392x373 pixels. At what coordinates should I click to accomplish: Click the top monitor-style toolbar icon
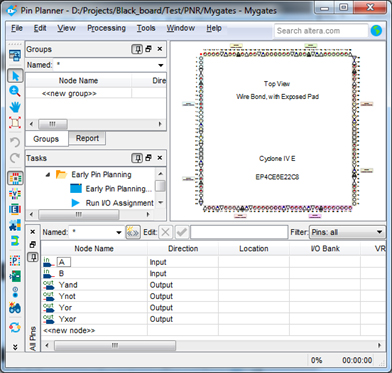[x=15, y=55]
